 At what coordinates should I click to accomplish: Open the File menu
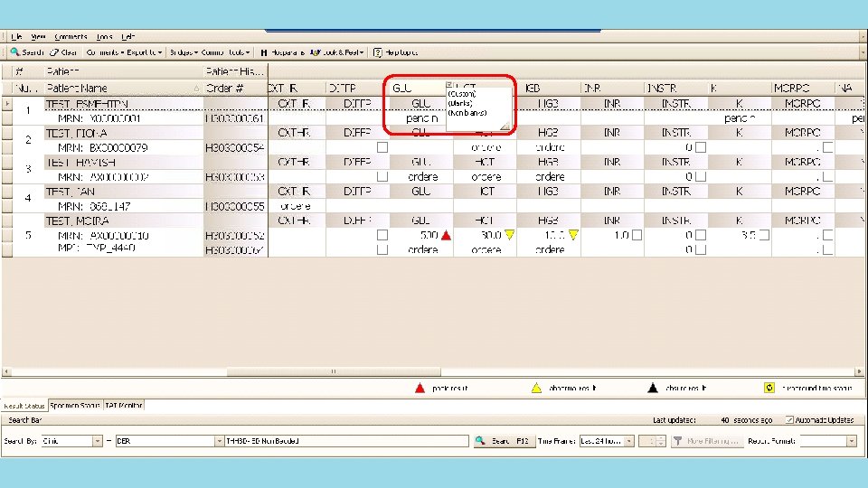pyautogui.click(x=16, y=36)
